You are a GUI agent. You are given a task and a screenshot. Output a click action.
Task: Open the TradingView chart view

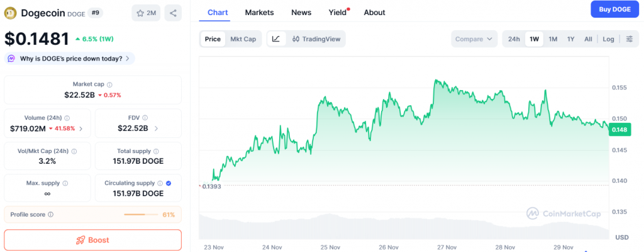(316, 39)
